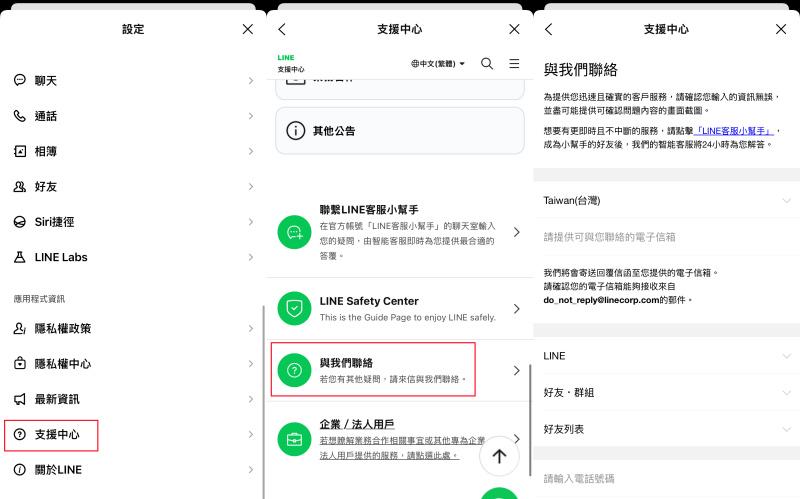This screenshot has height=499, width=800.
Task: Tap the 好友 friends icon
Action: pyautogui.click(x=19, y=186)
